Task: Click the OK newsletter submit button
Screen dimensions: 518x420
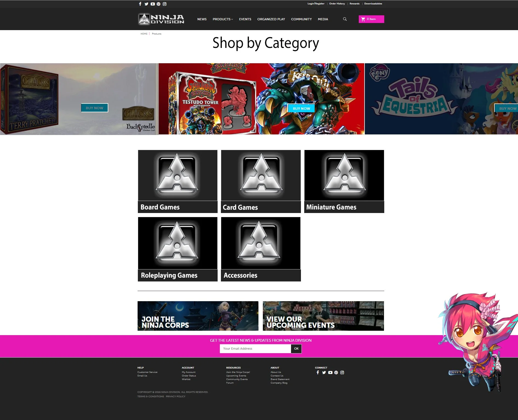Action: 296,349
